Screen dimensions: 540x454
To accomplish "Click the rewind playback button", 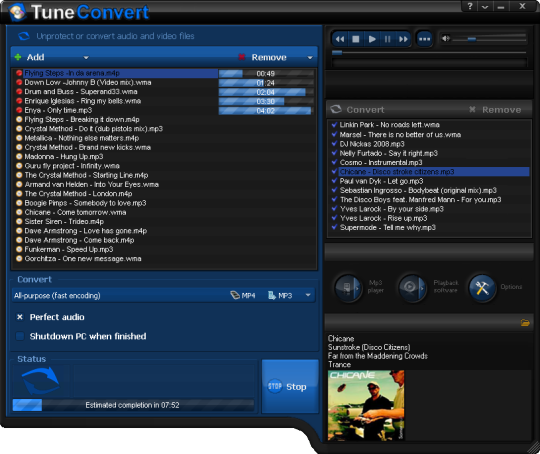I will pyautogui.click(x=340, y=39).
